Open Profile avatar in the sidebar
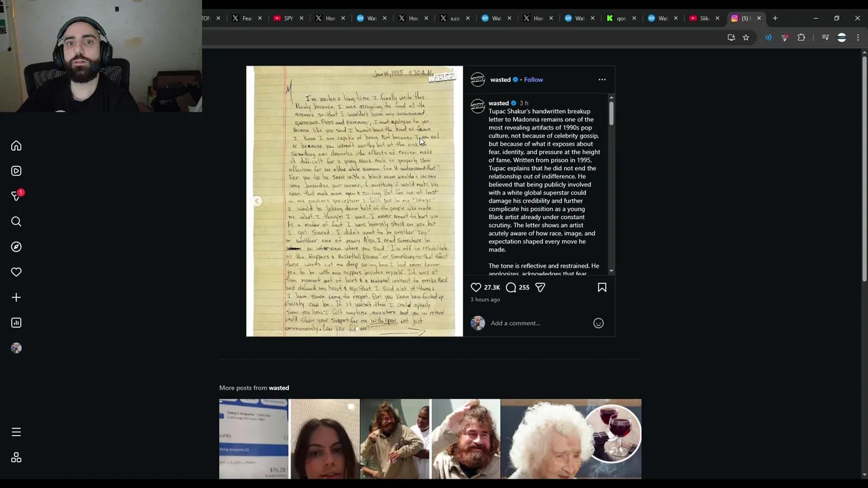This screenshot has width=868, height=488. click(16, 348)
